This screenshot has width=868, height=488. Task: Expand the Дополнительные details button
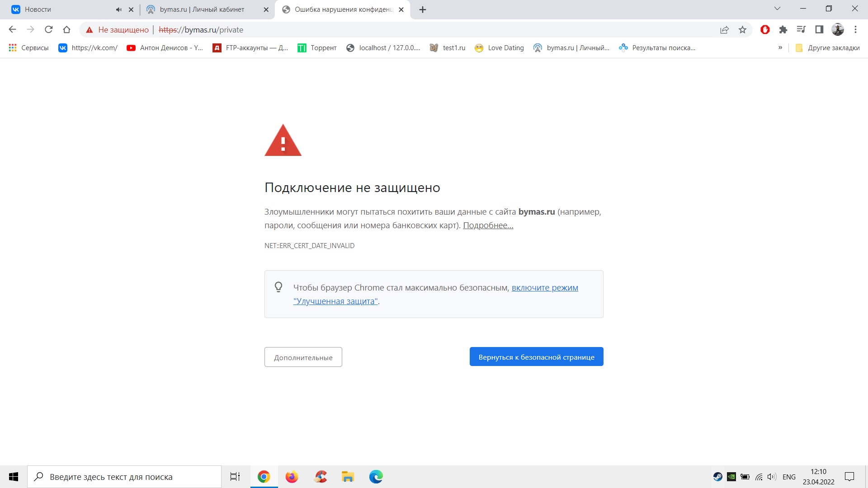click(303, 357)
